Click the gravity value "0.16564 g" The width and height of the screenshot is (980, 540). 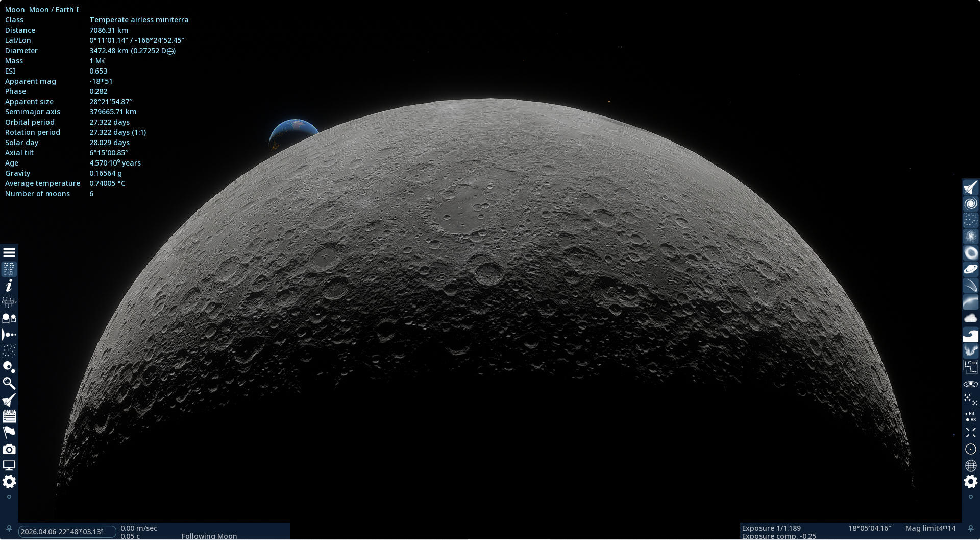click(106, 173)
